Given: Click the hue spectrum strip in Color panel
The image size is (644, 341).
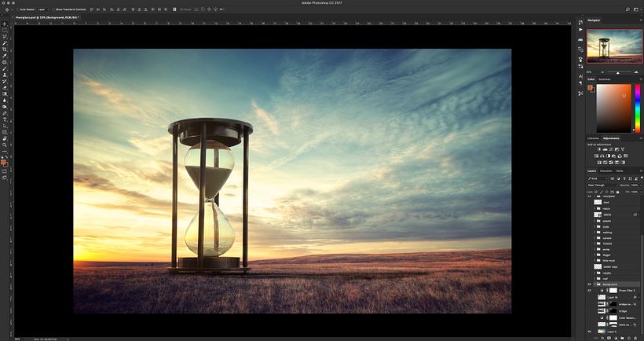Looking at the screenshot, I should [638, 108].
